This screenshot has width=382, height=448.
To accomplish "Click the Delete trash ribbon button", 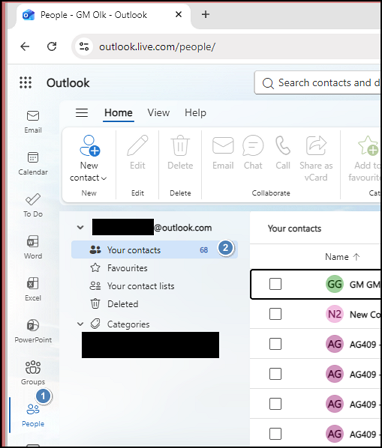I will click(x=180, y=152).
